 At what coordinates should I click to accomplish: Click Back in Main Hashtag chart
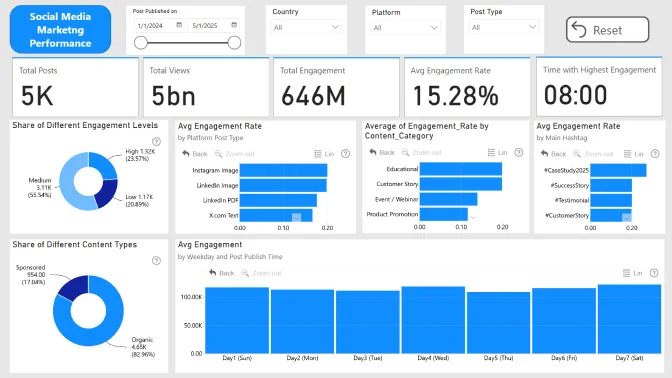pyautogui.click(x=553, y=153)
